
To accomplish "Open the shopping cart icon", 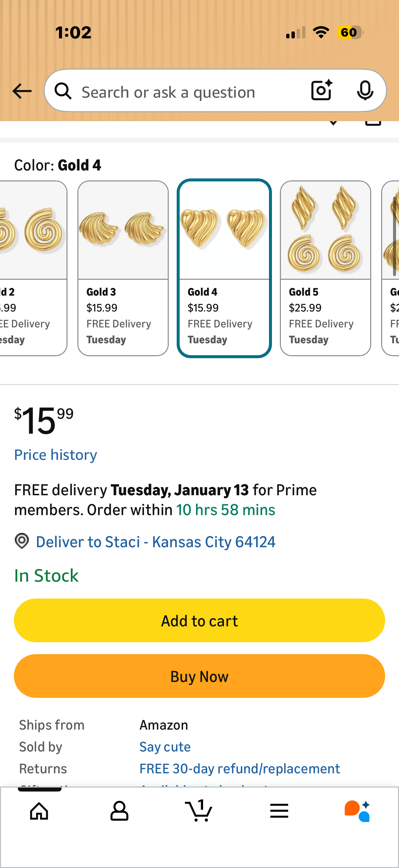I will tap(199, 810).
